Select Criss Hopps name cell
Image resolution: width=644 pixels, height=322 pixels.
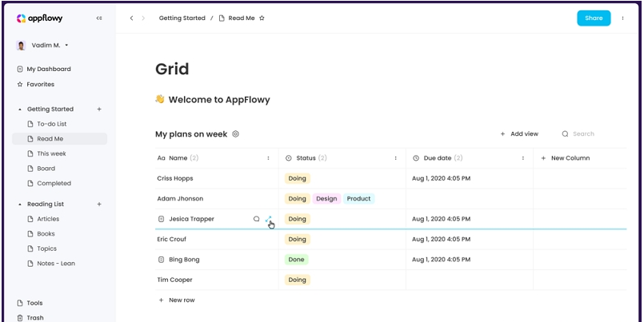point(217,178)
